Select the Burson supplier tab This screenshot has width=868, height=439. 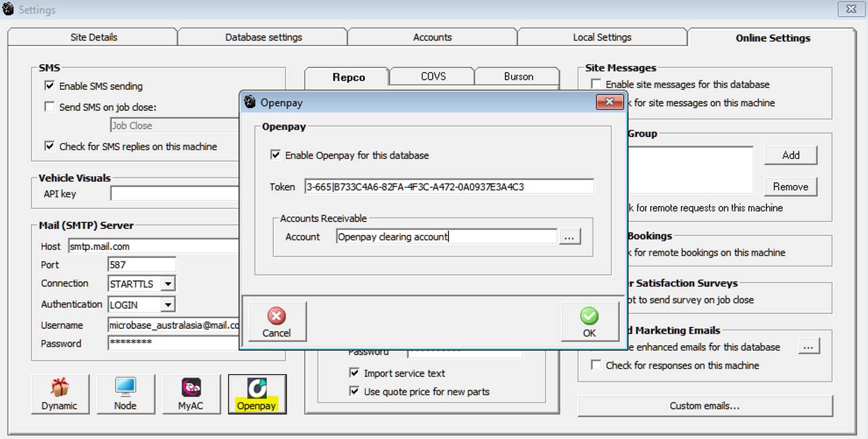pos(519,76)
